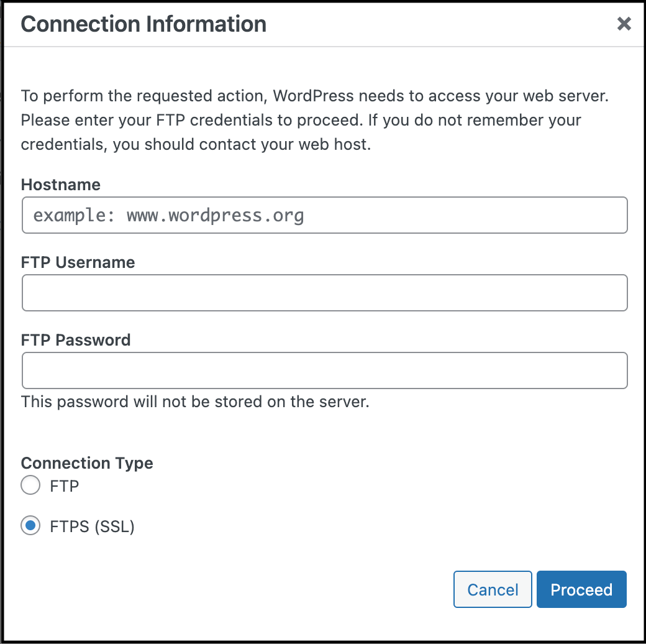
Task: Click the 'FTPS (SSL)' option label text
Action: click(x=92, y=527)
